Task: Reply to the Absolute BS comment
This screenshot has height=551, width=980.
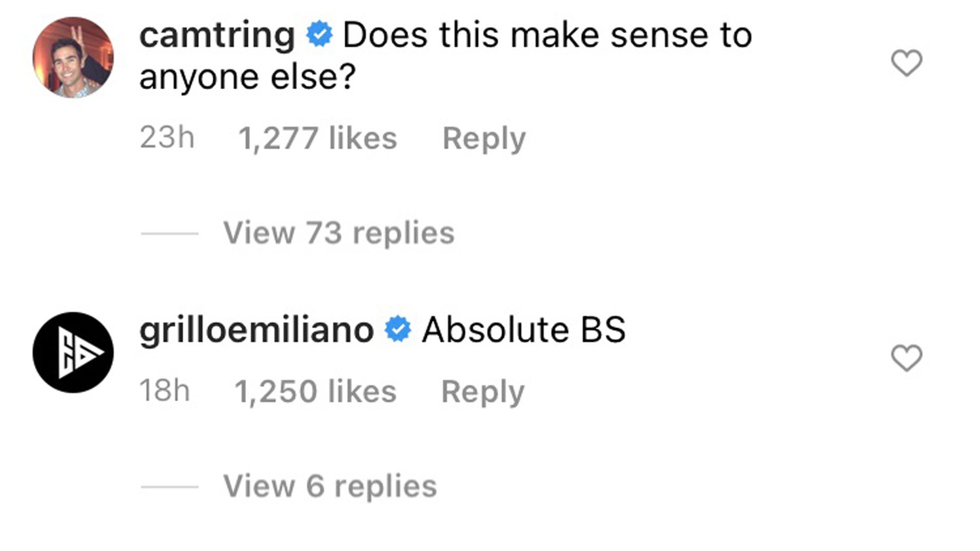Action: click(x=483, y=392)
